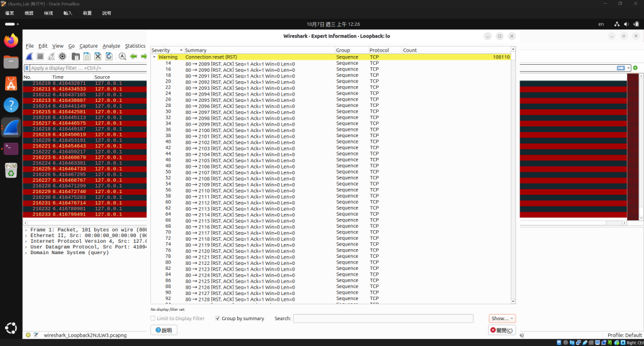The width and height of the screenshot is (644, 346).
Task: Open Help question mark dock icon
Action: [11, 105]
